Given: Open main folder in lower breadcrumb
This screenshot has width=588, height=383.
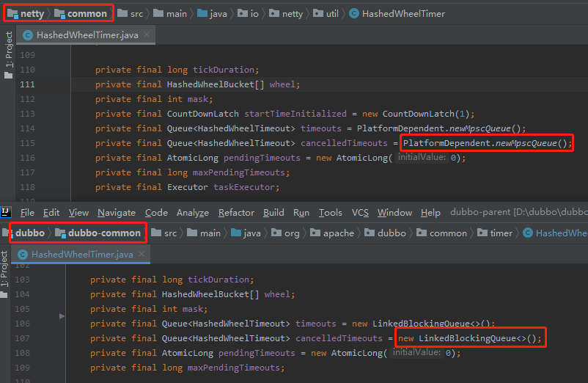Looking at the screenshot, I should 204,233.
